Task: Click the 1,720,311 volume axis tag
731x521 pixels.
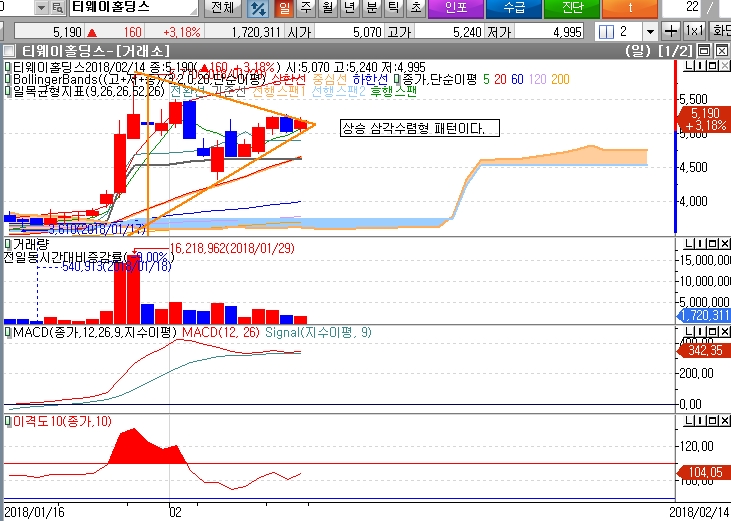Action: point(704,315)
